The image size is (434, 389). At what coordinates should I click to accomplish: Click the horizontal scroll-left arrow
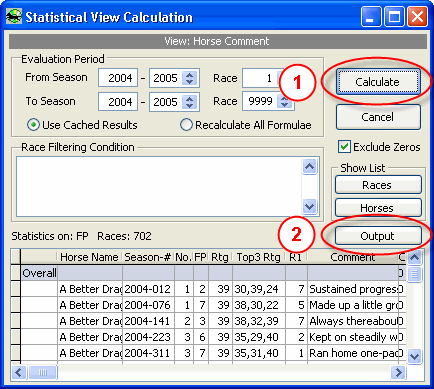pos(19,372)
